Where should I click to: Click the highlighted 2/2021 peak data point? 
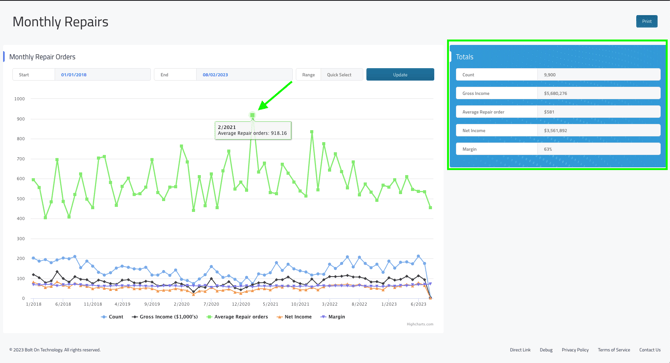(253, 115)
